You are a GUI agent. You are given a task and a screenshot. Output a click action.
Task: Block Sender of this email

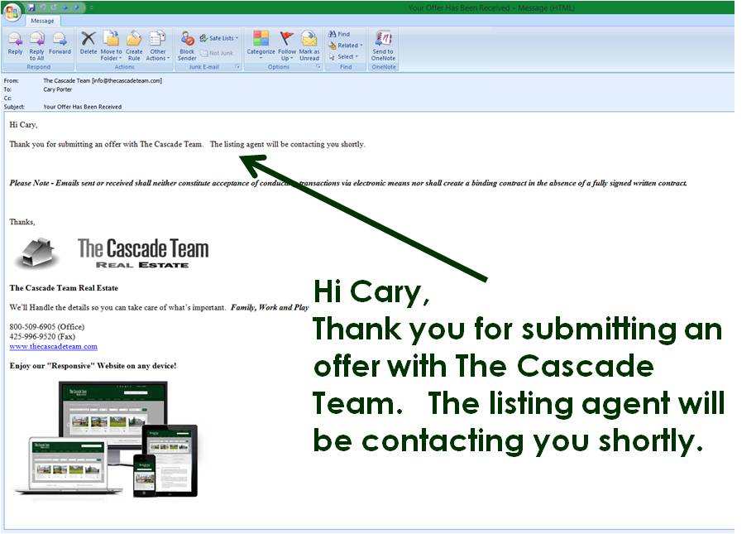tap(187, 44)
